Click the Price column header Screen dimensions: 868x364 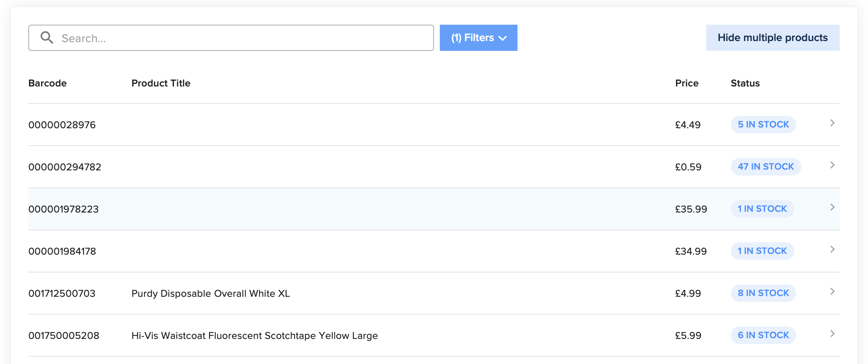point(687,83)
